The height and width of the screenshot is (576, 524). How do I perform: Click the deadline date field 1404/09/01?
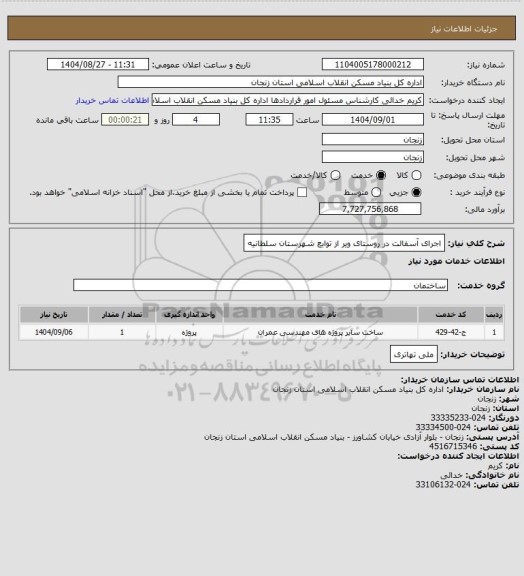pos(373,120)
